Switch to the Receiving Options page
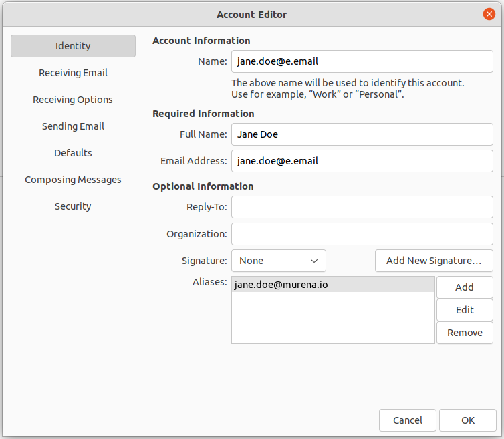Screen dimensions: 504x439 point(73,100)
